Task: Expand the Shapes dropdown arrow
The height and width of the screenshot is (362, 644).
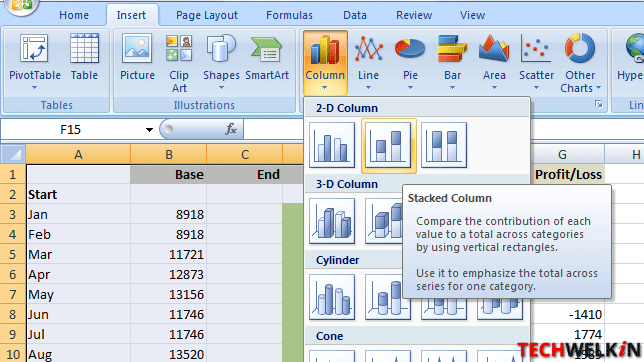Action: tap(221, 88)
